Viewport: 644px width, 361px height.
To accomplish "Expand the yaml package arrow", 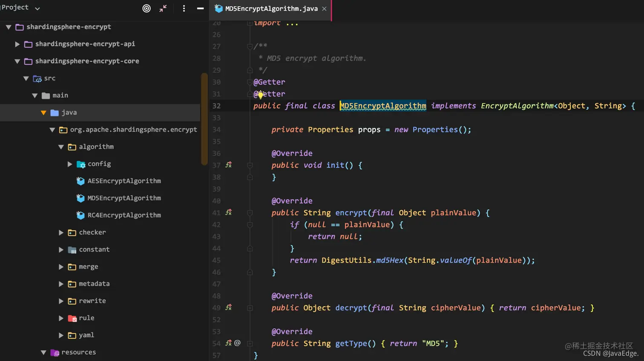I will (x=61, y=335).
